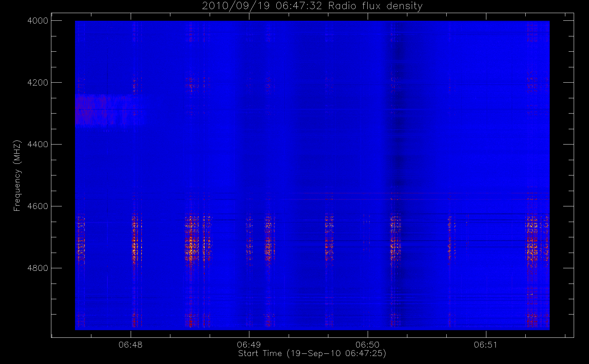Select the 4400 frequency tick label
The height and width of the screenshot is (364, 589).
tap(38, 145)
